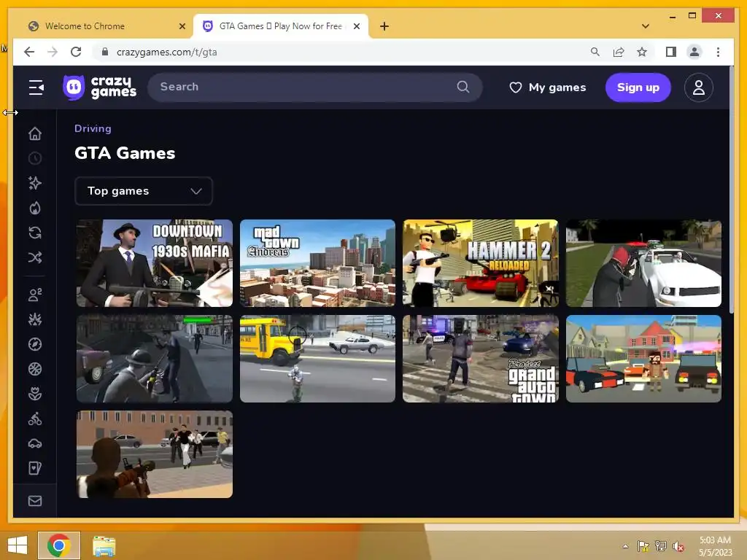
Task: Open Updated games refresh icon in sidebar
Action: pos(35,233)
